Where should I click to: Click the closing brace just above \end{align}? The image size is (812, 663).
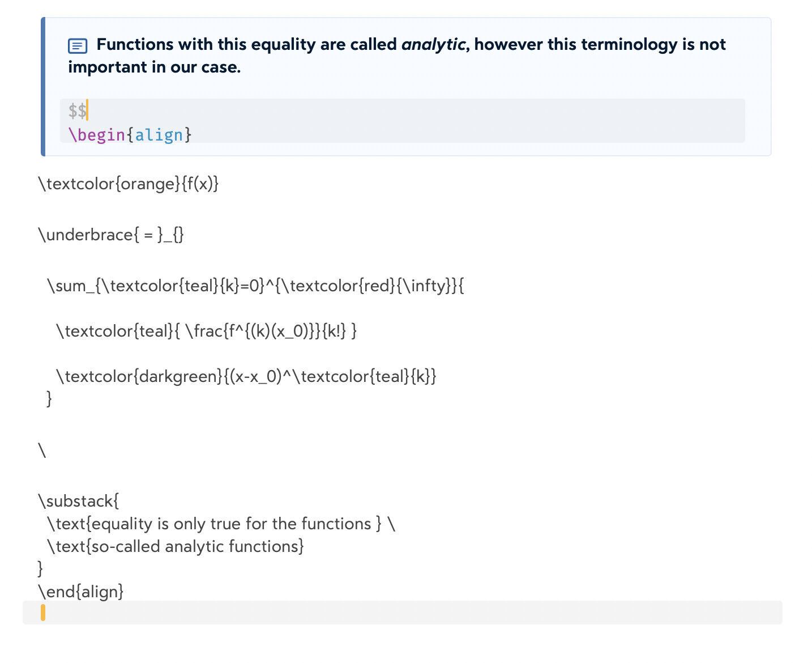pyautogui.click(x=40, y=568)
